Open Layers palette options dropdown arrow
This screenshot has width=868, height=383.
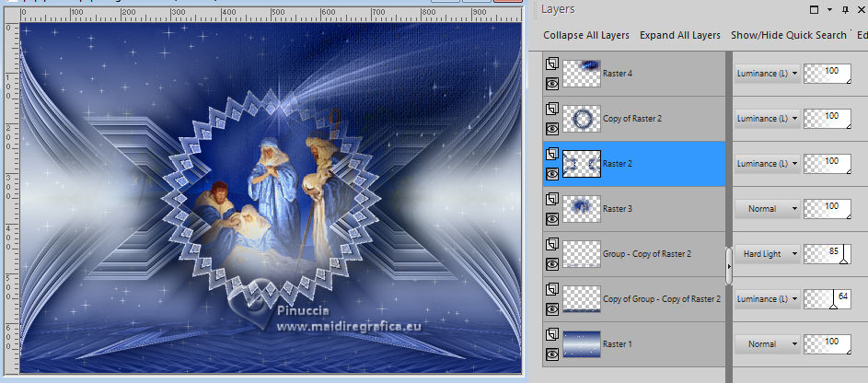tap(829, 9)
